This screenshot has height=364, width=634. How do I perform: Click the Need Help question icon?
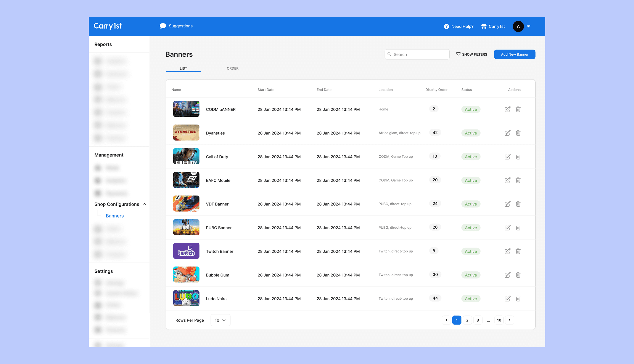pyautogui.click(x=446, y=27)
